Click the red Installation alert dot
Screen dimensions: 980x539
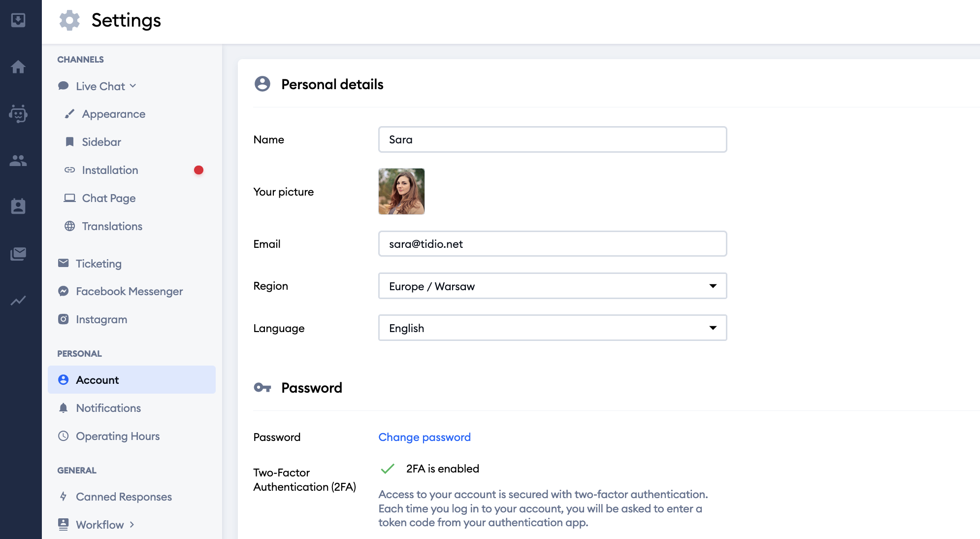[x=198, y=170]
